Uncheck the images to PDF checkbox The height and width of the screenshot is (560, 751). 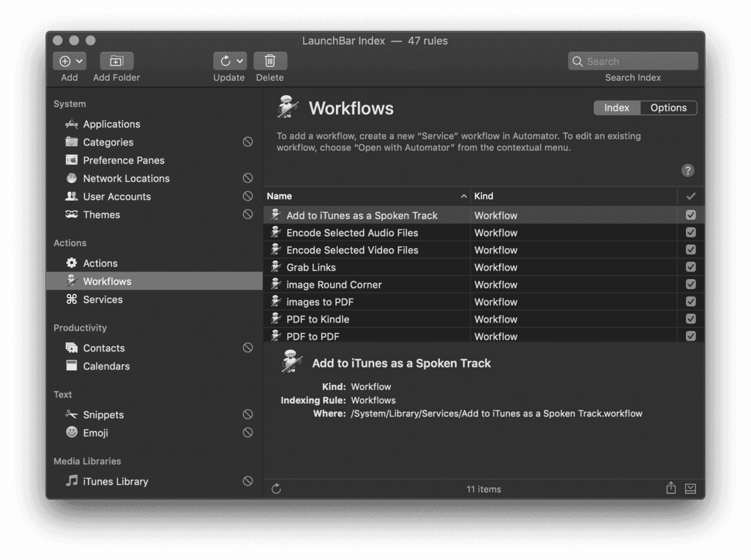pos(691,301)
